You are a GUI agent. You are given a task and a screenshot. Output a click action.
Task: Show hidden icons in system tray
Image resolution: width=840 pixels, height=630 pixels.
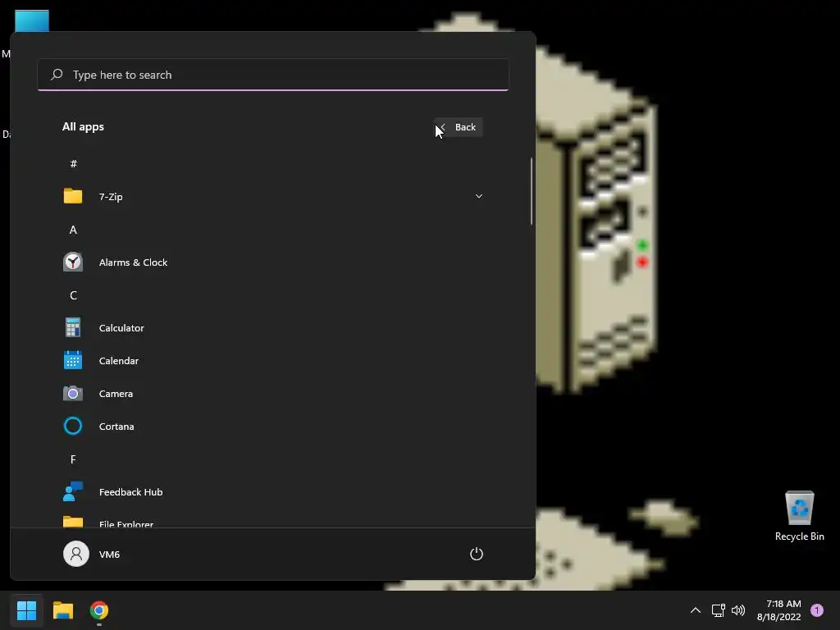click(696, 610)
